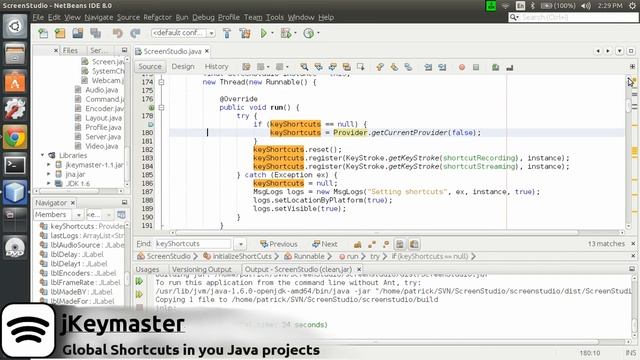This screenshot has width=640, height=360.
Task: Open the Tools menu
Action: click(x=275, y=17)
